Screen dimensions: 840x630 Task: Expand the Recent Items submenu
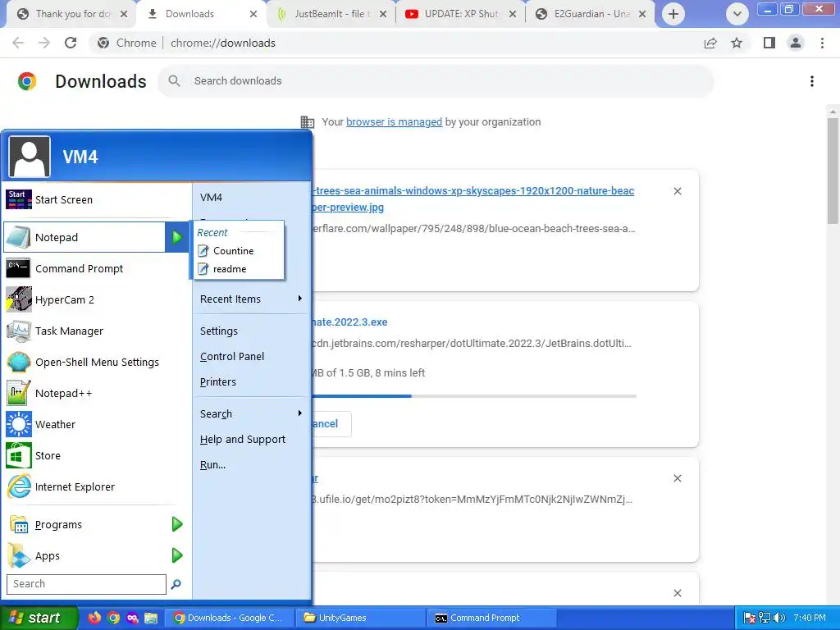coord(251,299)
